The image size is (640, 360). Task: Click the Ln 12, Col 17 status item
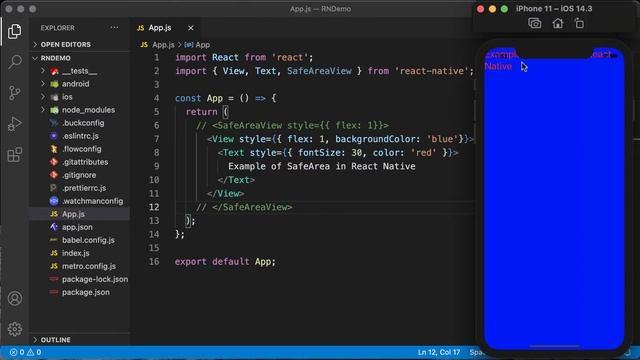pyautogui.click(x=439, y=352)
